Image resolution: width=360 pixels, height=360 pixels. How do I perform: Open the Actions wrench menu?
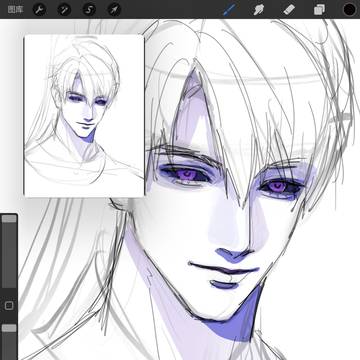point(39,10)
